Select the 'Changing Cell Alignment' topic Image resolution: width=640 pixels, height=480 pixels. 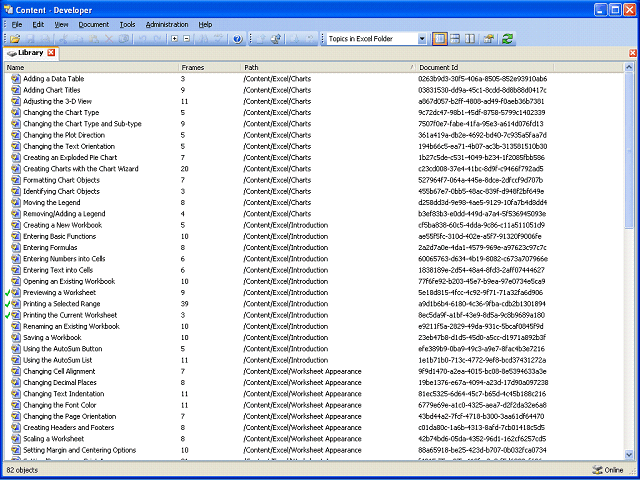(x=59, y=371)
